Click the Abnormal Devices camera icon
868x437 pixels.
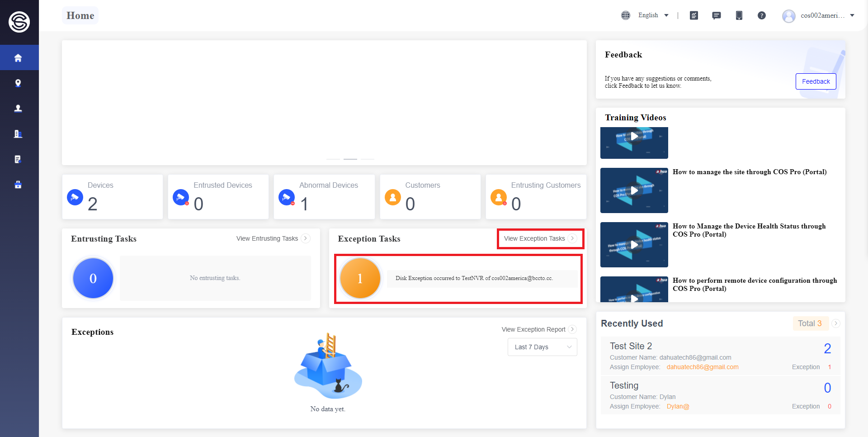[x=287, y=197]
